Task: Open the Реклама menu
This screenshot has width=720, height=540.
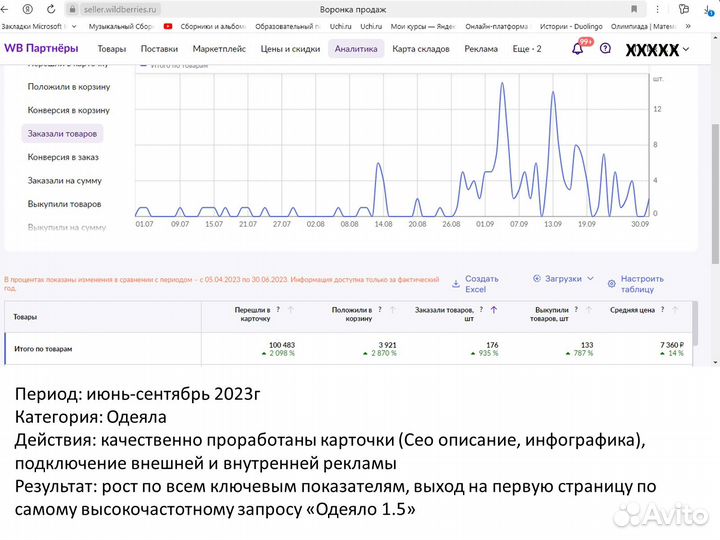Action: point(481,49)
